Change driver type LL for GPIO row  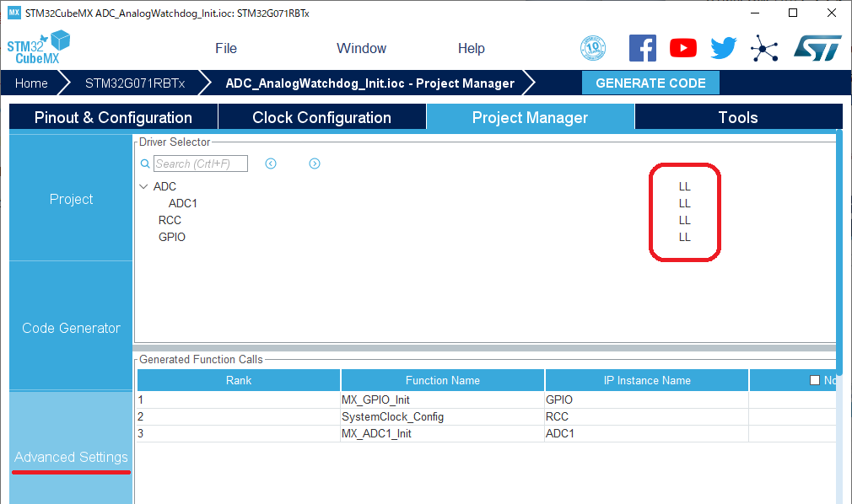(x=685, y=237)
